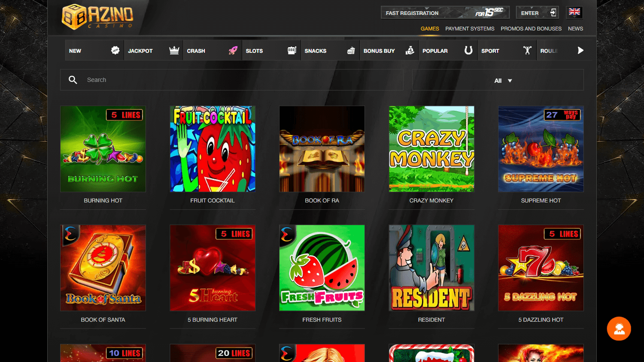The image size is (644, 362).
Task: Click the FRUIT COCKTAIL title text
Action: (x=213, y=200)
